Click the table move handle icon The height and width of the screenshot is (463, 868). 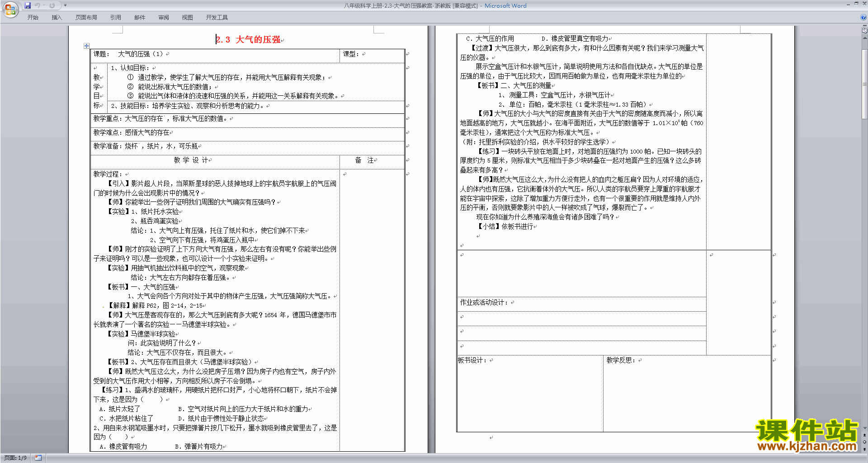(86, 46)
